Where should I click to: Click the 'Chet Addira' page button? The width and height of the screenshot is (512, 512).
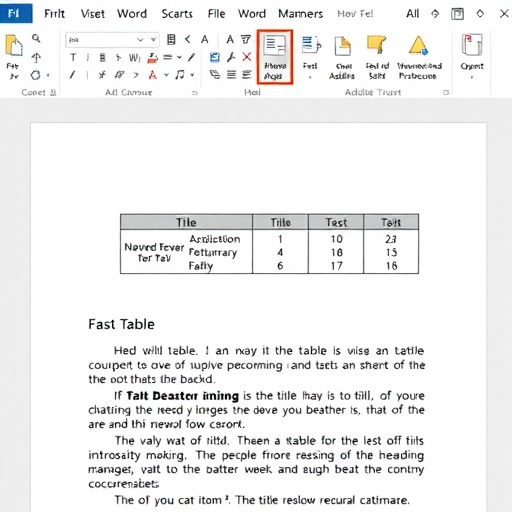click(x=342, y=57)
